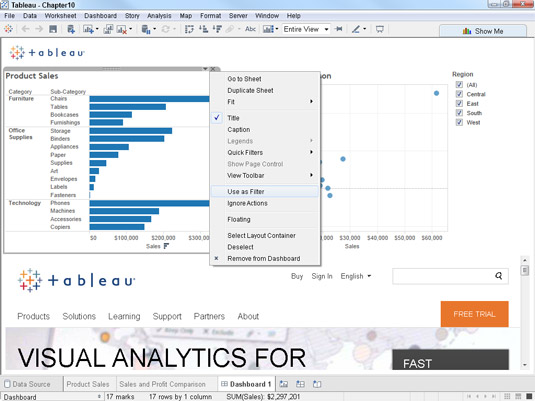Select Go to Sheet in context menu
Image resolution: width=535 pixels, height=401 pixels.
click(265, 79)
